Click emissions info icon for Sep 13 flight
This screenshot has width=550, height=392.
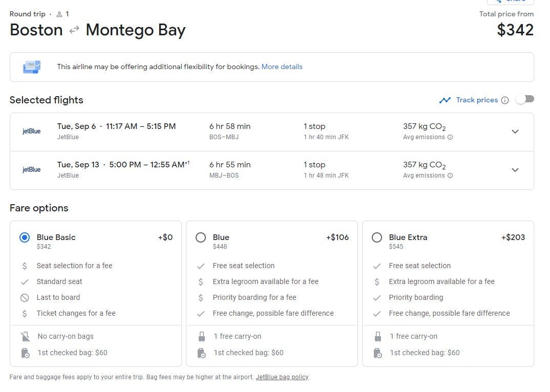(450, 176)
